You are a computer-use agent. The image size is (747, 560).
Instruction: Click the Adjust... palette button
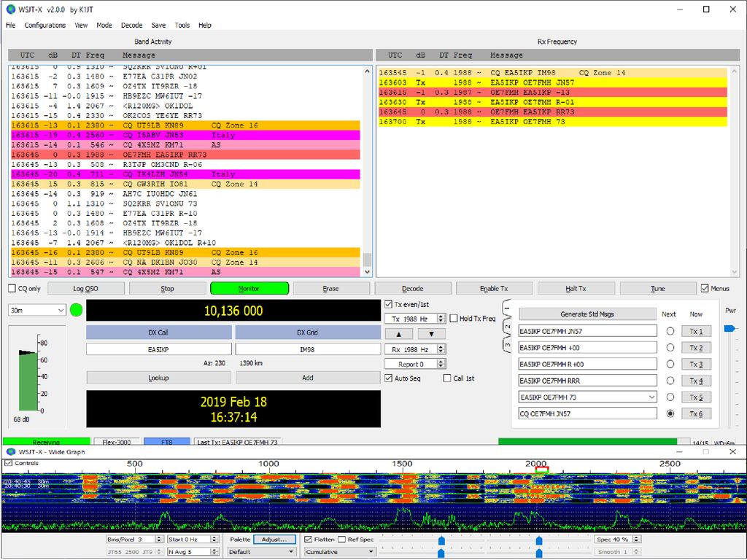(x=274, y=539)
